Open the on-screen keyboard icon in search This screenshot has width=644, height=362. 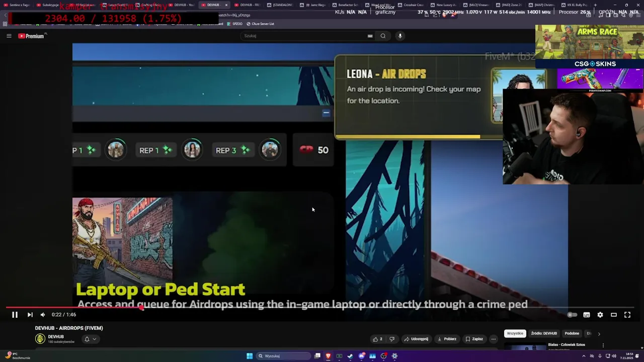(370, 36)
